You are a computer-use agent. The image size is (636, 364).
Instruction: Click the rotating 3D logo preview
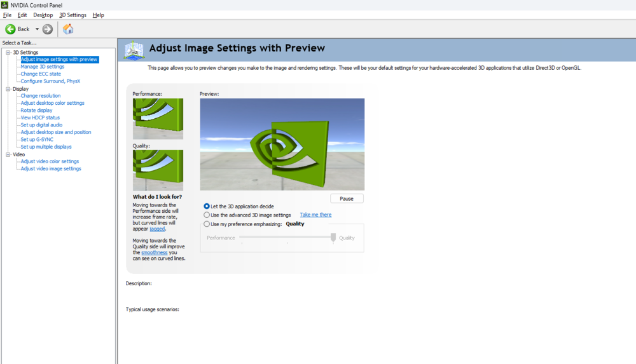point(282,144)
